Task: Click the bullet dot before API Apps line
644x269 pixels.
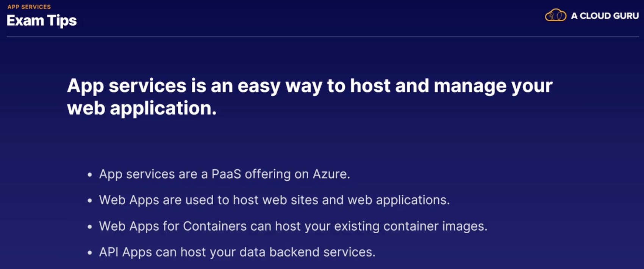Action: pyautogui.click(x=90, y=253)
